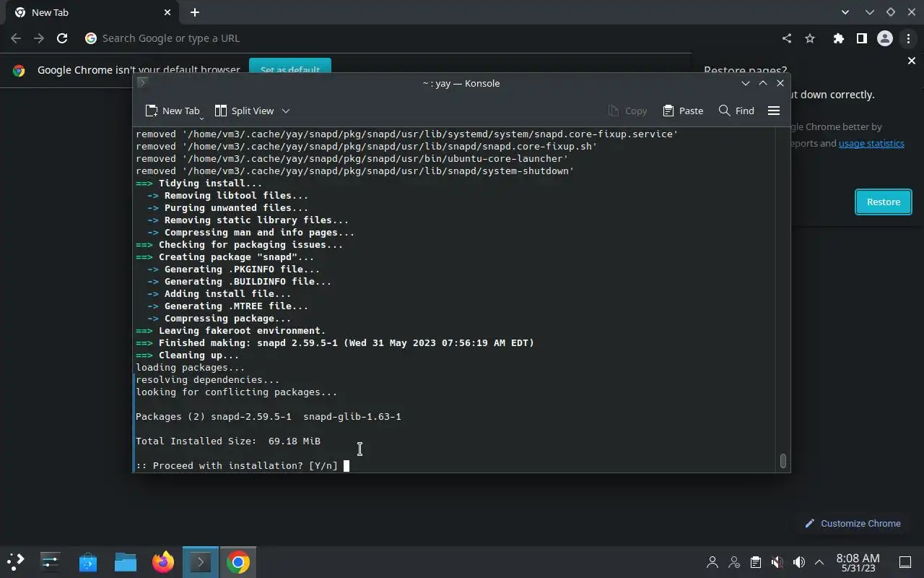
Task: Expand the New Tab profile dropdown arrow
Action: (201, 118)
